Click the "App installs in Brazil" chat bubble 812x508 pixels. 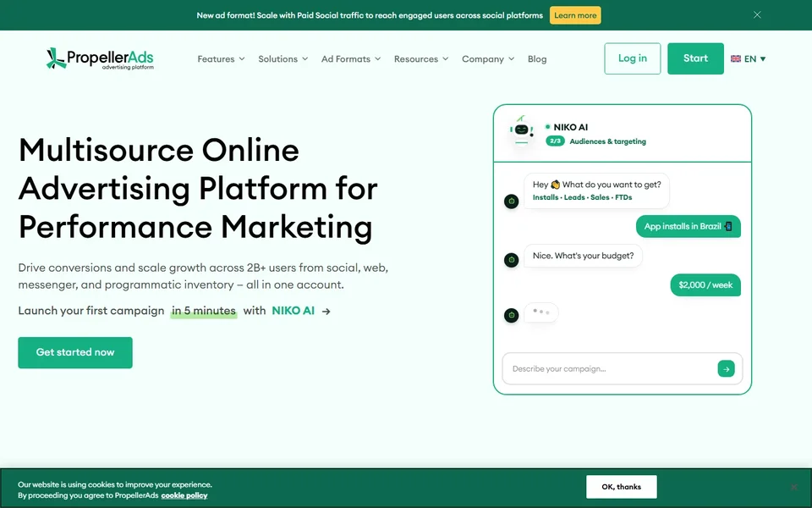(689, 227)
